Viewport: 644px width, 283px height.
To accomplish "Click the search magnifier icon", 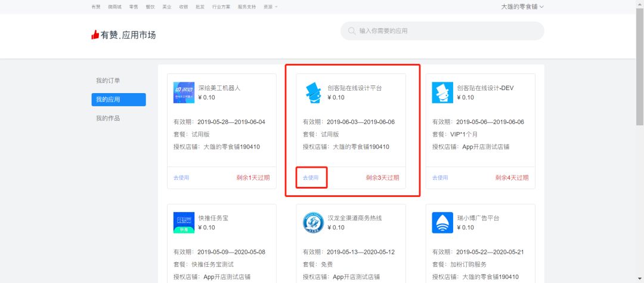I will pos(352,31).
